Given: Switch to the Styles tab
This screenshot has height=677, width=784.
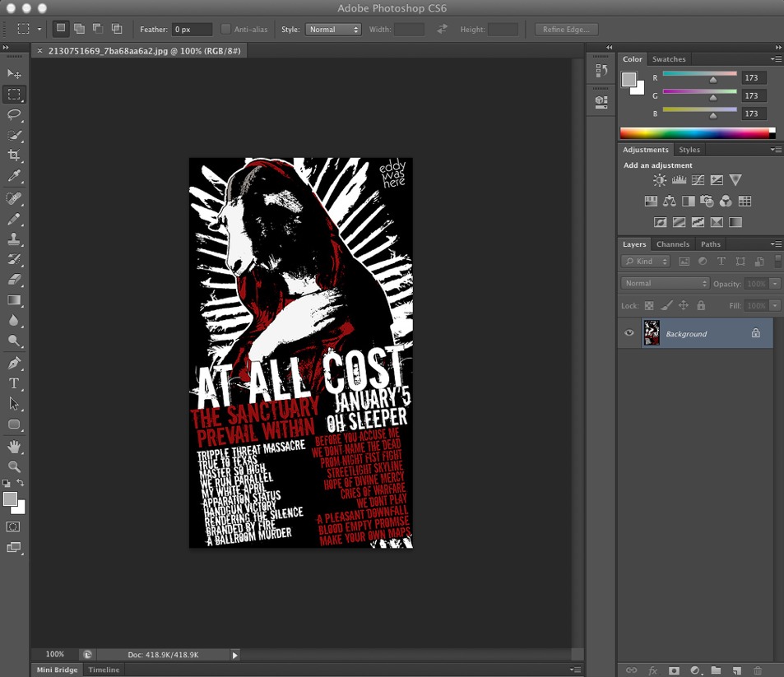Looking at the screenshot, I should 689,150.
